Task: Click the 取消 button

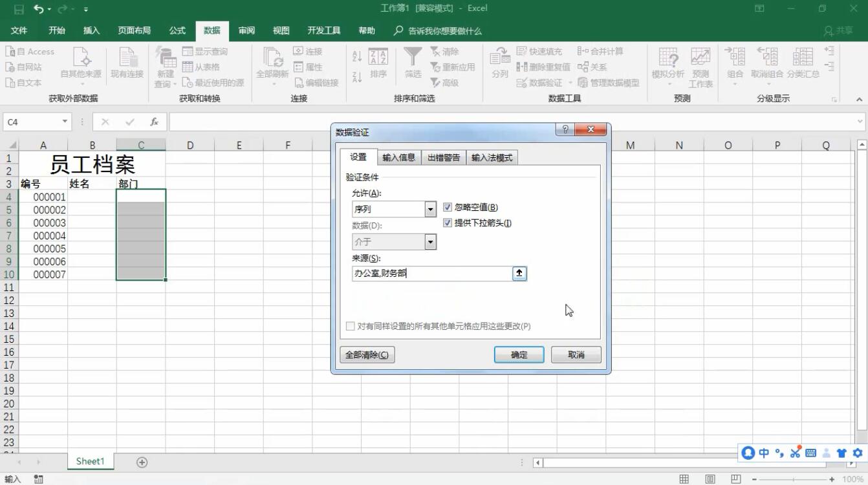Action: click(x=576, y=354)
